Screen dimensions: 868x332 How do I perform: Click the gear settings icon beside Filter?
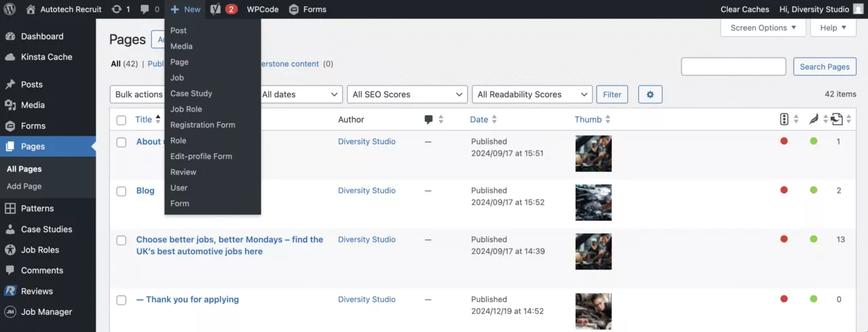click(650, 94)
